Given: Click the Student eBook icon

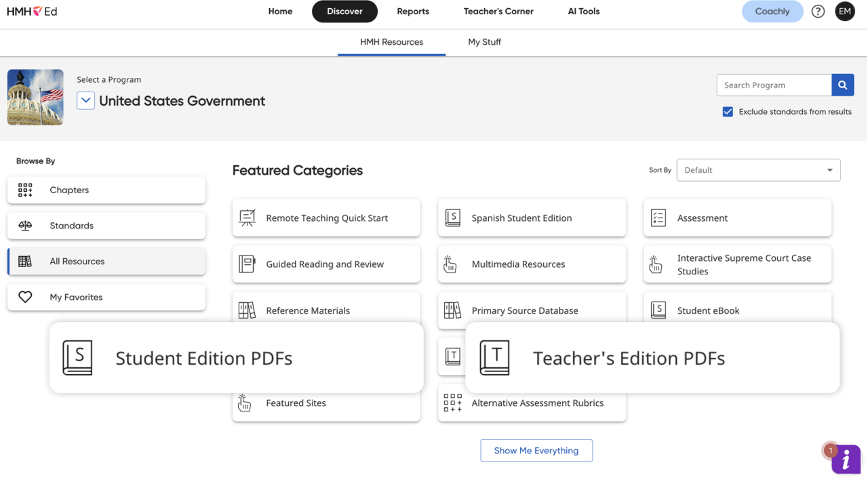Looking at the screenshot, I should tap(658, 310).
